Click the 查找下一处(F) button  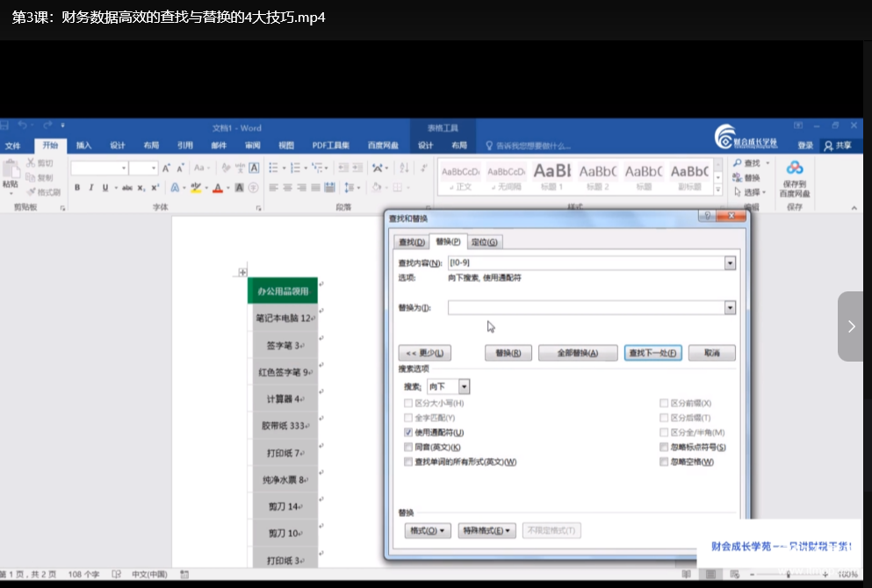point(652,353)
